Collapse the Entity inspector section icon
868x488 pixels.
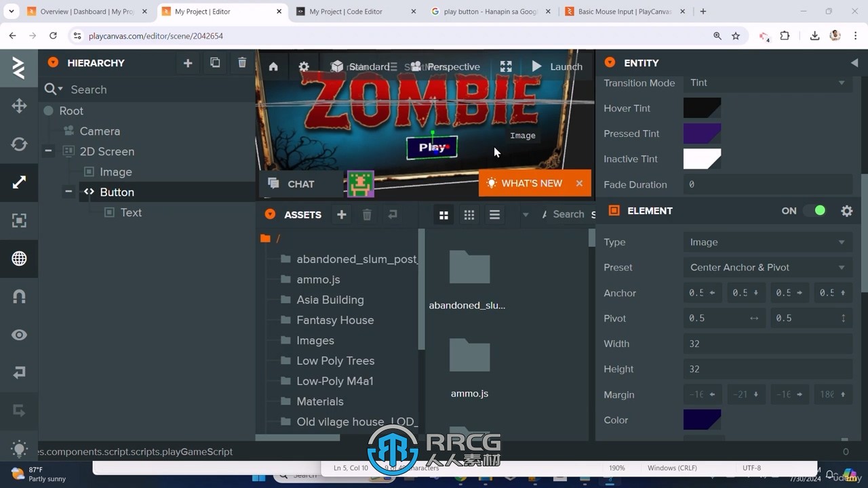pos(610,62)
